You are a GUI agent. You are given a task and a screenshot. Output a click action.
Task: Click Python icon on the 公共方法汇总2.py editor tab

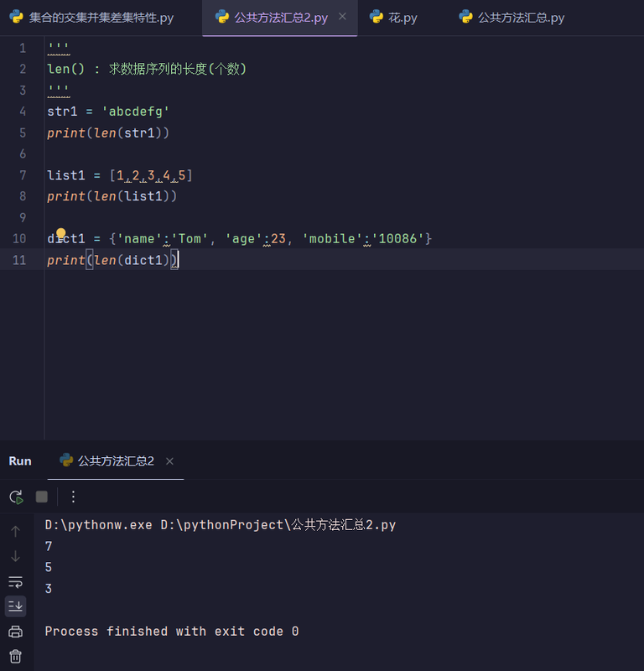tap(222, 17)
